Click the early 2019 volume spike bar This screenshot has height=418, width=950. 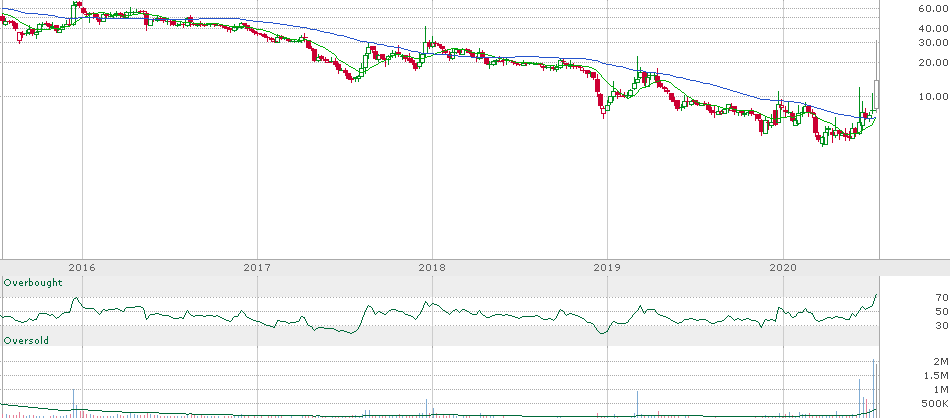click(637, 404)
